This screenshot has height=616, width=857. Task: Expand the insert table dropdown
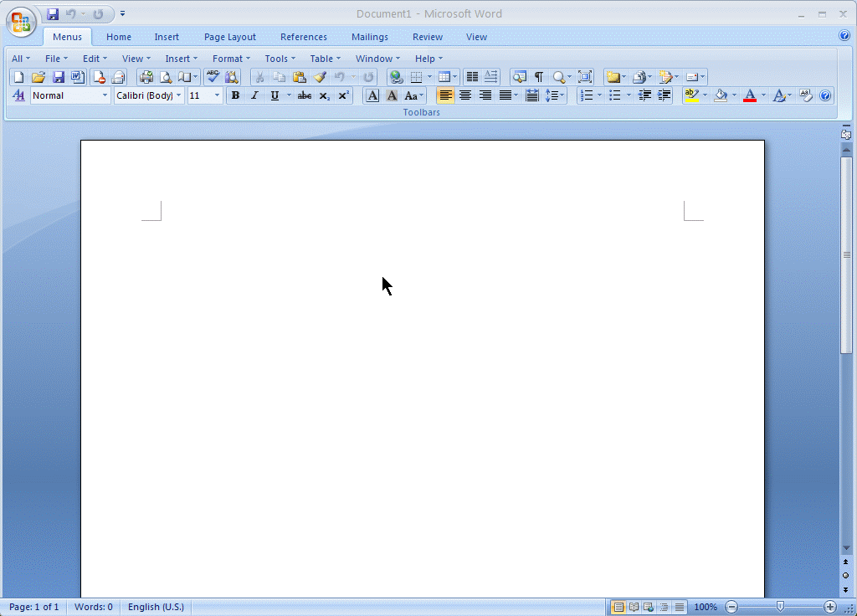pyautogui.click(x=454, y=77)
